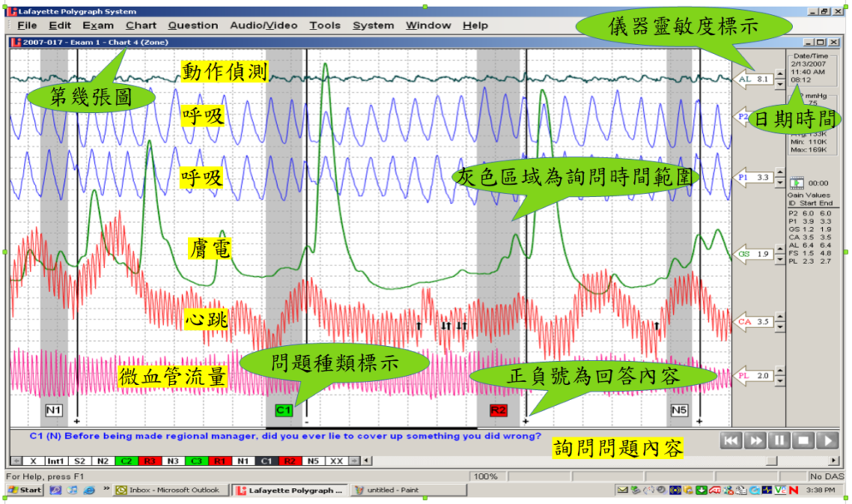Expand quick launch overflow chevron
The width and height of the screenshot is (852, 504).
(106, 489)
